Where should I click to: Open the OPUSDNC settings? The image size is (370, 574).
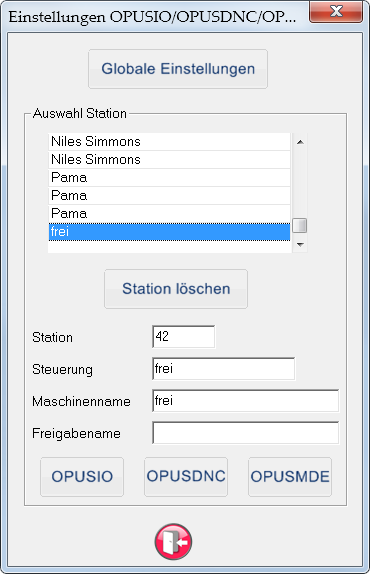[186, 477]
